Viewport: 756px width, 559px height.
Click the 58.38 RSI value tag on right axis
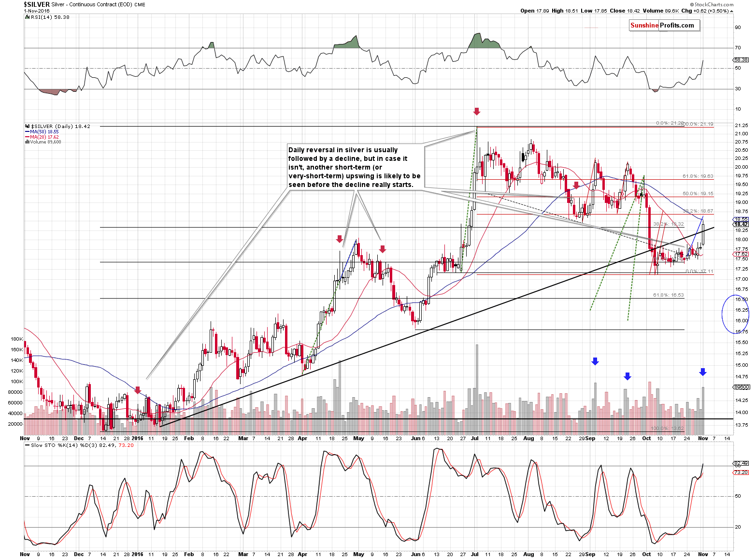(x=741, y=60)
